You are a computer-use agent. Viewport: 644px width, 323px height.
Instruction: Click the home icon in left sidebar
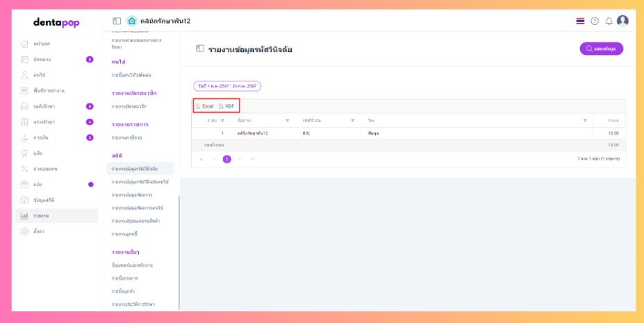(24, 44)
